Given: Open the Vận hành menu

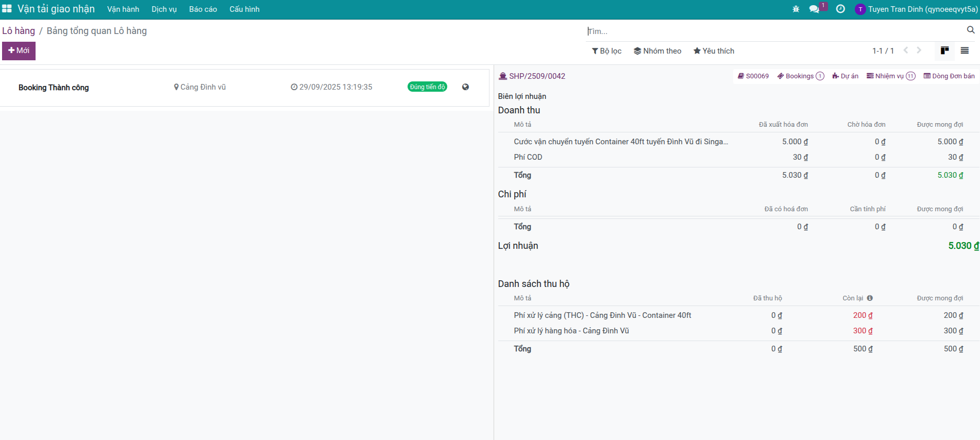Looking at the screenshot, I should [x=123, y=9].
